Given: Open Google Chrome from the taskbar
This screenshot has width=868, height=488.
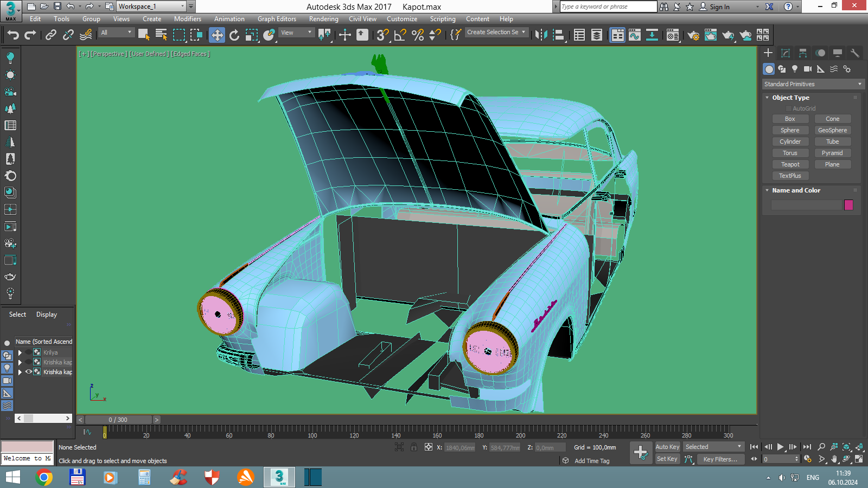Looking at the screenshot, I should click(44, 477).
